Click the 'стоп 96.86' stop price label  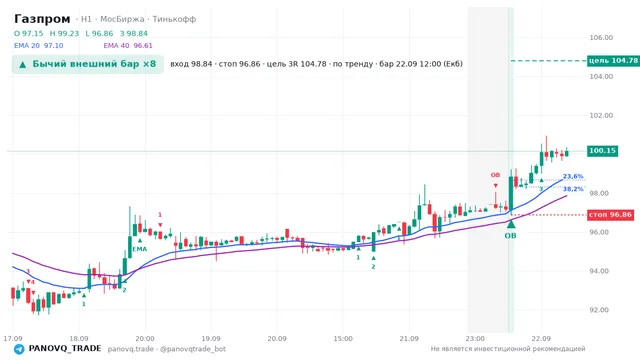pos(610,215)
